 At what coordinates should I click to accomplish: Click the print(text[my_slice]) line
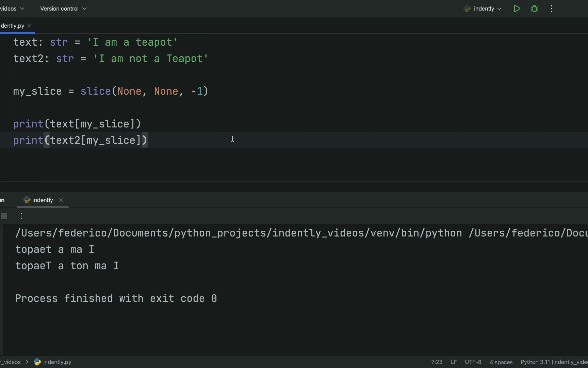pyautogui.click(x=77, y=124)
